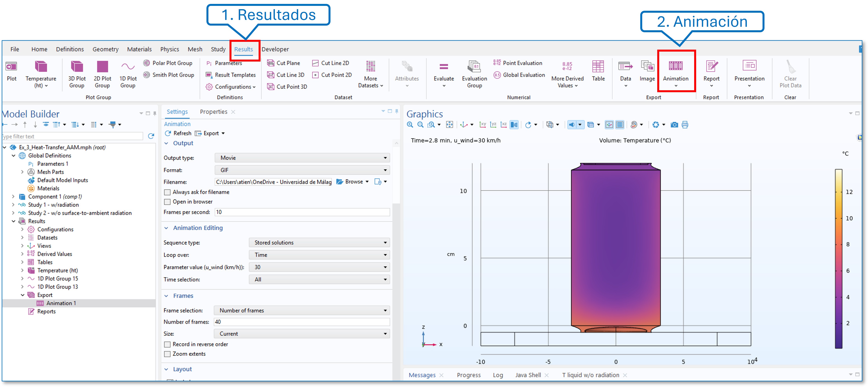
Task: Open the Format GIF dropdown
Action: [x=302, y=170]
